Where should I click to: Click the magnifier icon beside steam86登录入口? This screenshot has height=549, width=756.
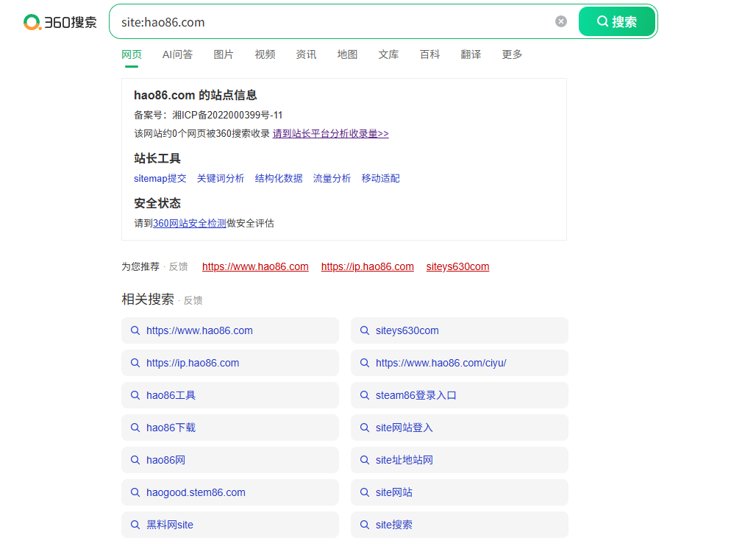coord(365,395)
